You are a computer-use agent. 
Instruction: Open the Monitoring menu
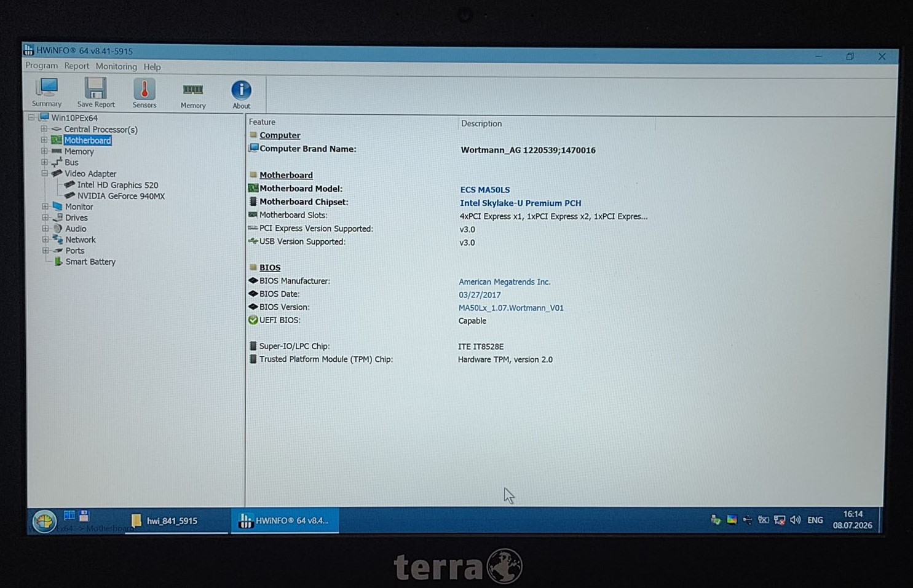tap(116, 66)
